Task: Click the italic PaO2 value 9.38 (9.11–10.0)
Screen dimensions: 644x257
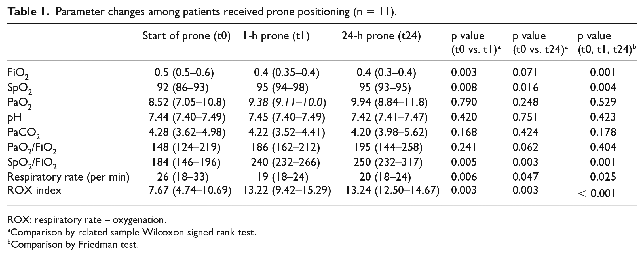Action: coord(287,102)
